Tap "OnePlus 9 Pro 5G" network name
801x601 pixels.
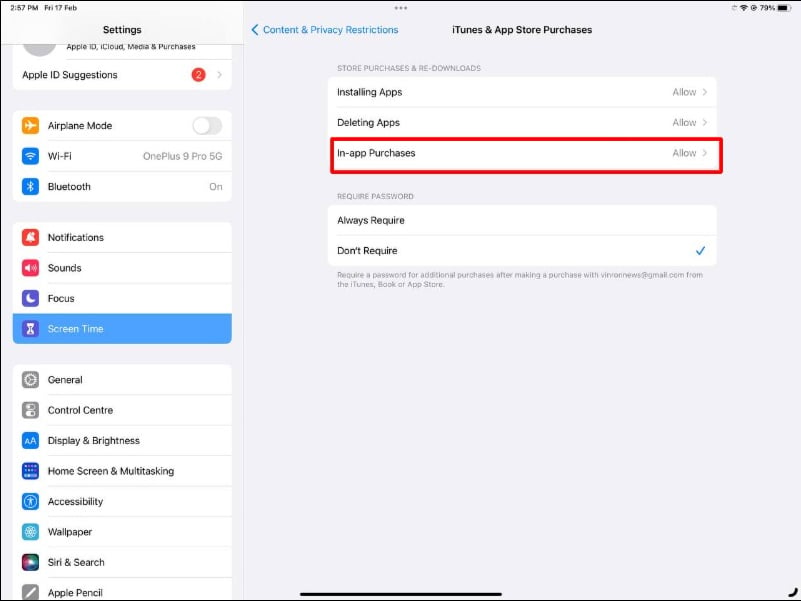point(182,156)
